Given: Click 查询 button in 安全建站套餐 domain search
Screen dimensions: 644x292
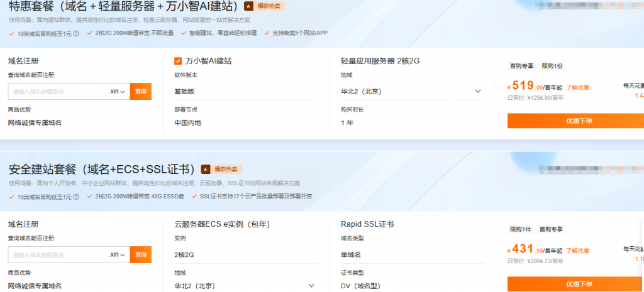Looking at the screenshot, I should point(141,254).
